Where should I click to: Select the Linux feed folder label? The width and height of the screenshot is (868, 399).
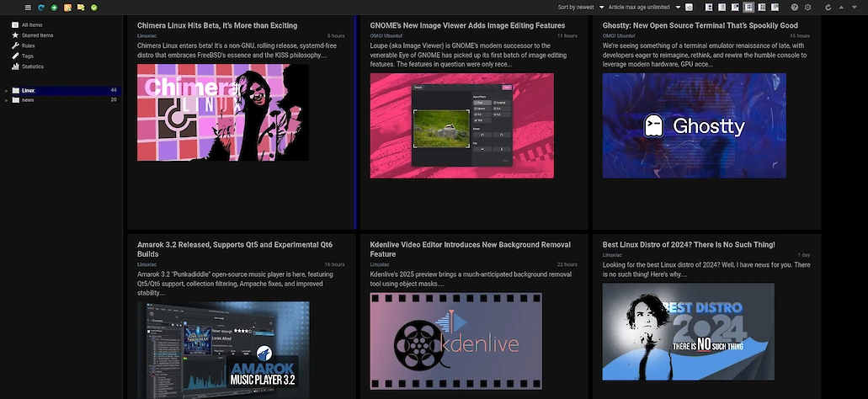click(29, 90)
